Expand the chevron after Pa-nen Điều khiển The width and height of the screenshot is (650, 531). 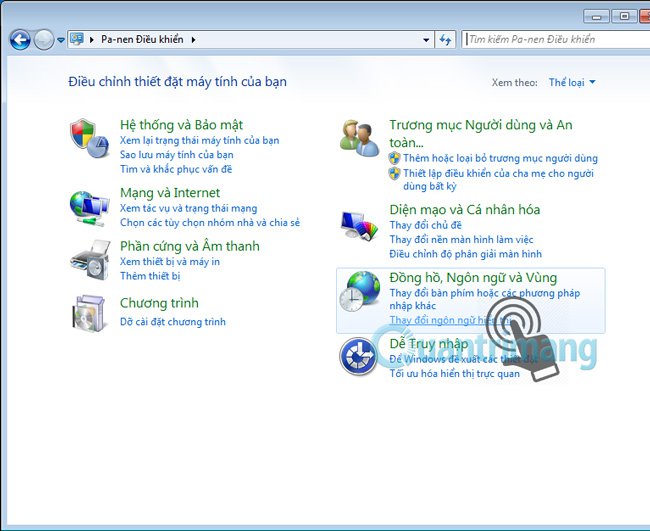point(193,40)
